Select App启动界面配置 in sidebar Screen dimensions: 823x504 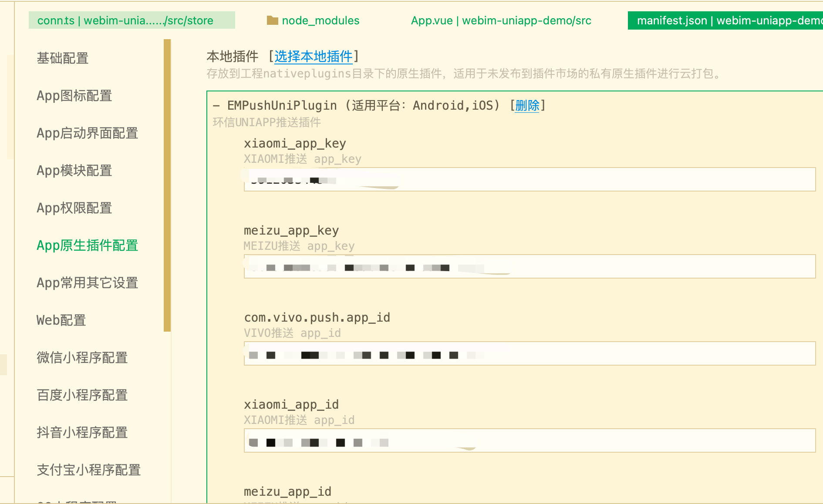click(87, 133)
